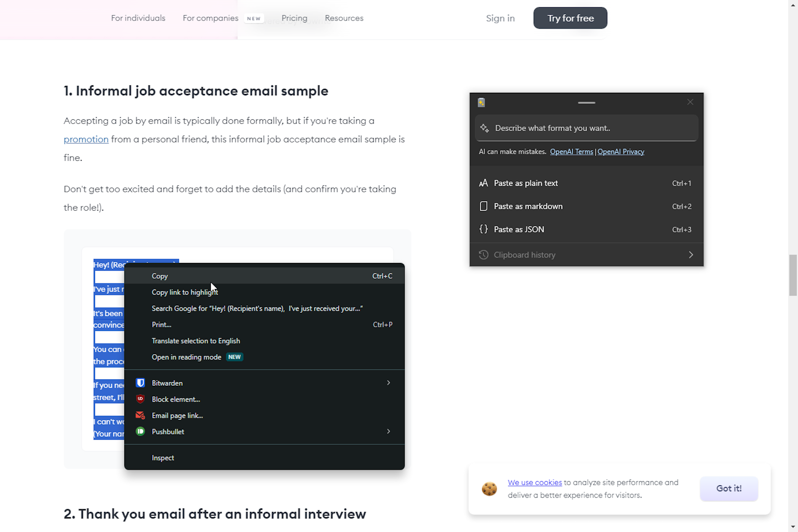798x532 pixels.
Task: Focus the Describe what format you want field
Action: (586, 128)
